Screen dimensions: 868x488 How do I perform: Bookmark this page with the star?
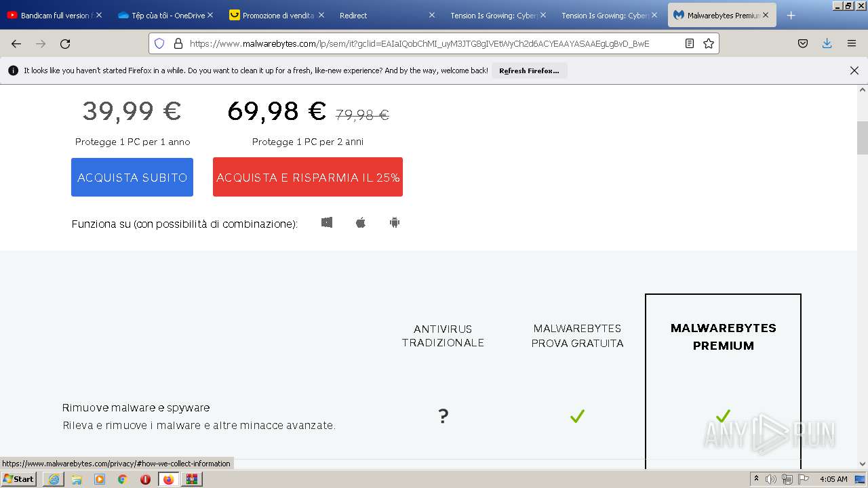pos(709,43)
